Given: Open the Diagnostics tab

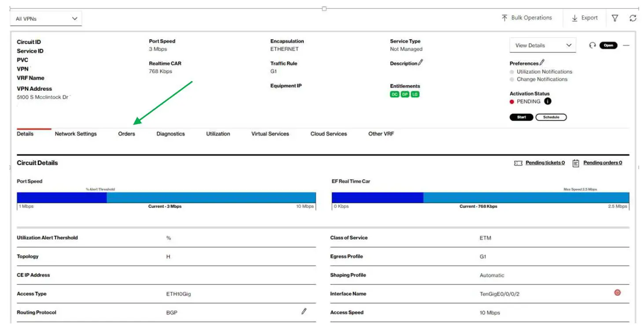Looking at the screenshot, I should click(171, 133).
